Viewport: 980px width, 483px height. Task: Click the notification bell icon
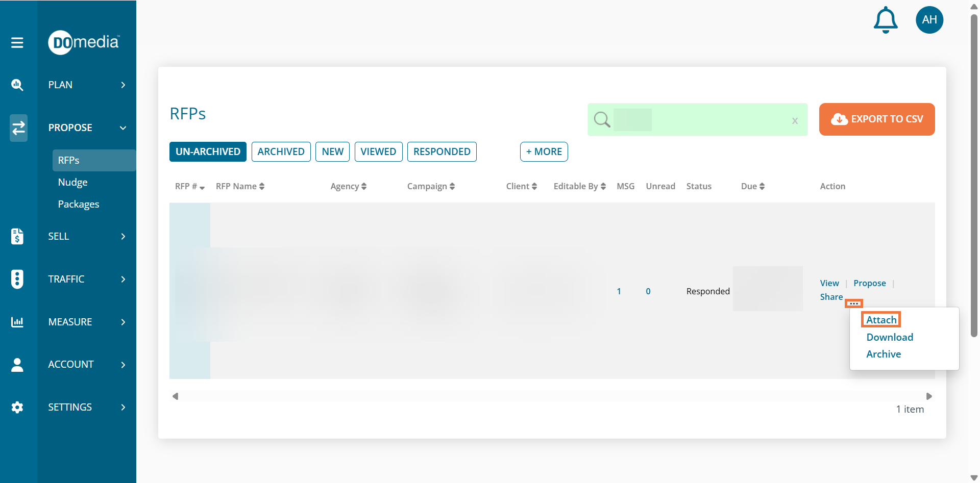coord(886,20)
